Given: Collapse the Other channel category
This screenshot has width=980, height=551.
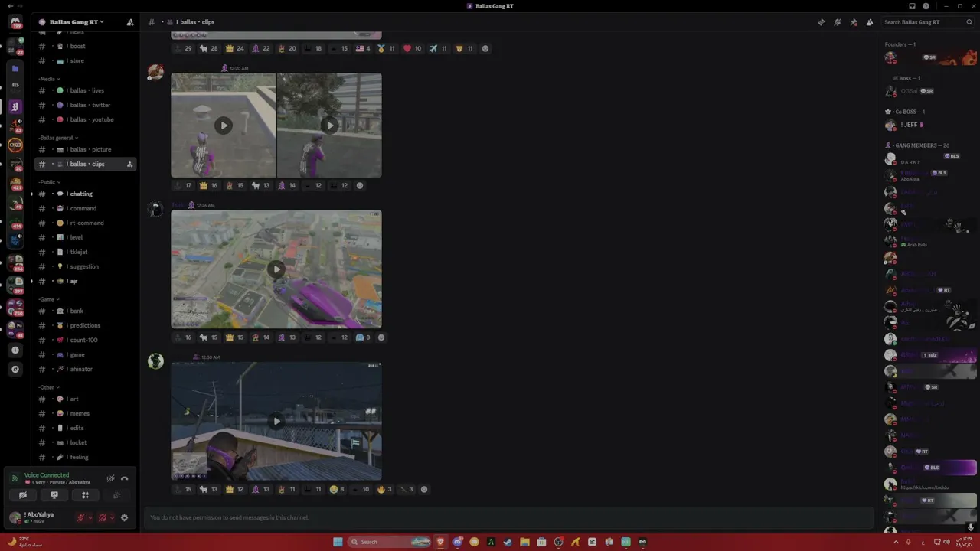Looking at the screenshot, I should click(x=49, y=387).
